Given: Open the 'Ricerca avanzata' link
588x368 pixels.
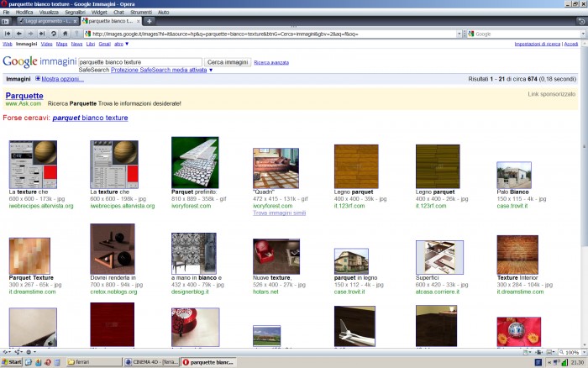Looking at the screenshot, I should pos(271,63).
